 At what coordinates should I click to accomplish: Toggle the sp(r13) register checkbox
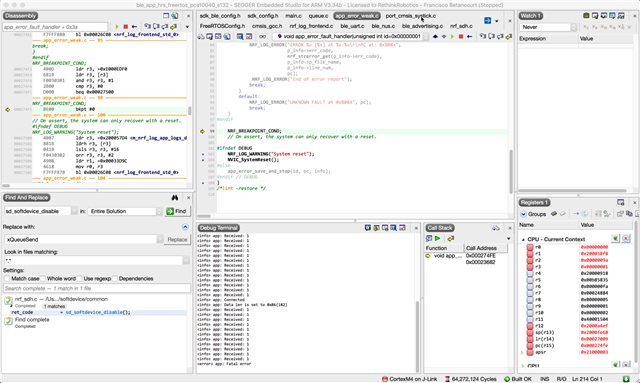(x=530, y=332)
